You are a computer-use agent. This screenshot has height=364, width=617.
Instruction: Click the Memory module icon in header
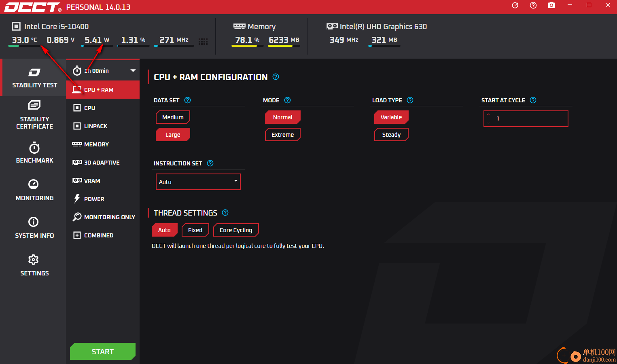pyautogui.click(x=239, y=26)
